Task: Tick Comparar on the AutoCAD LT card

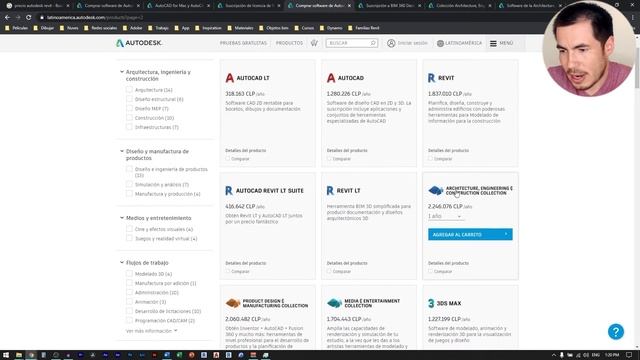Action: click(x=228, y=158)
